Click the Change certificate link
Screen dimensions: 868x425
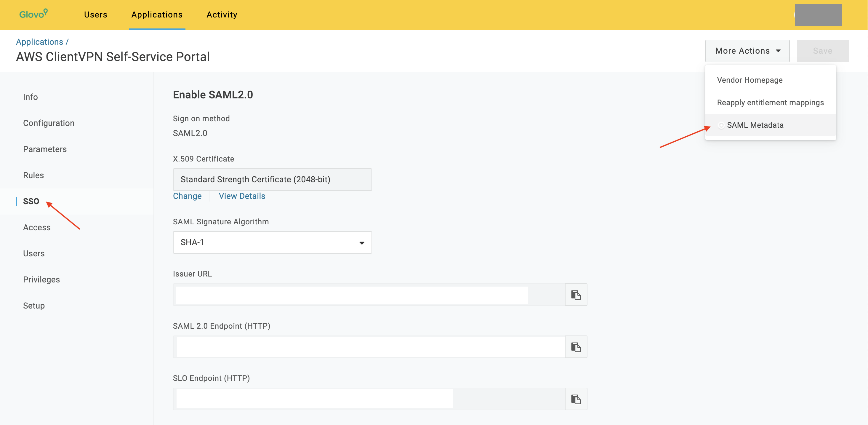187,196
